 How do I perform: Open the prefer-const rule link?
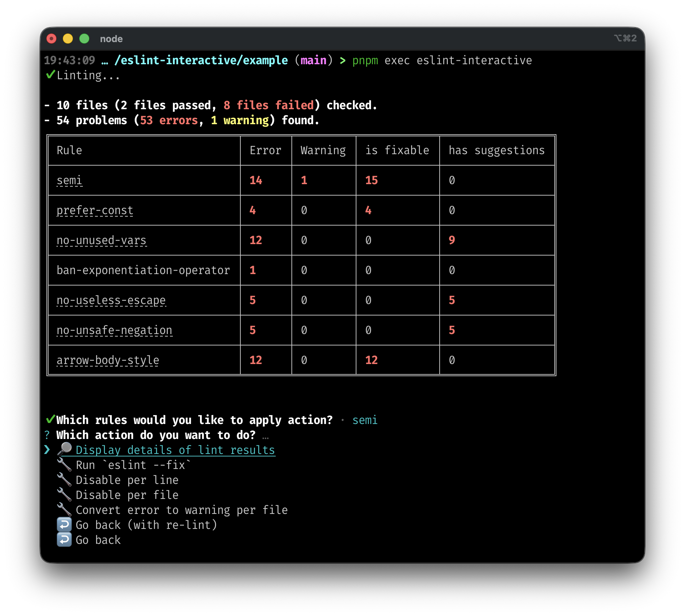coord(95,211)
